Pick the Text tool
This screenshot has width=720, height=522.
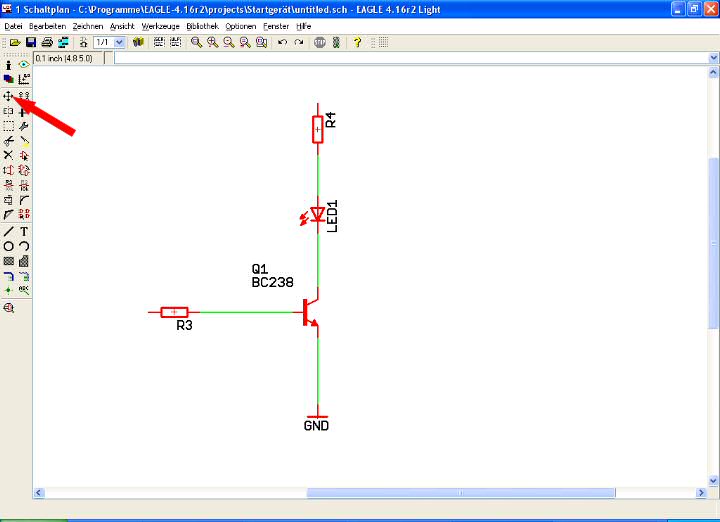point(24,231)
